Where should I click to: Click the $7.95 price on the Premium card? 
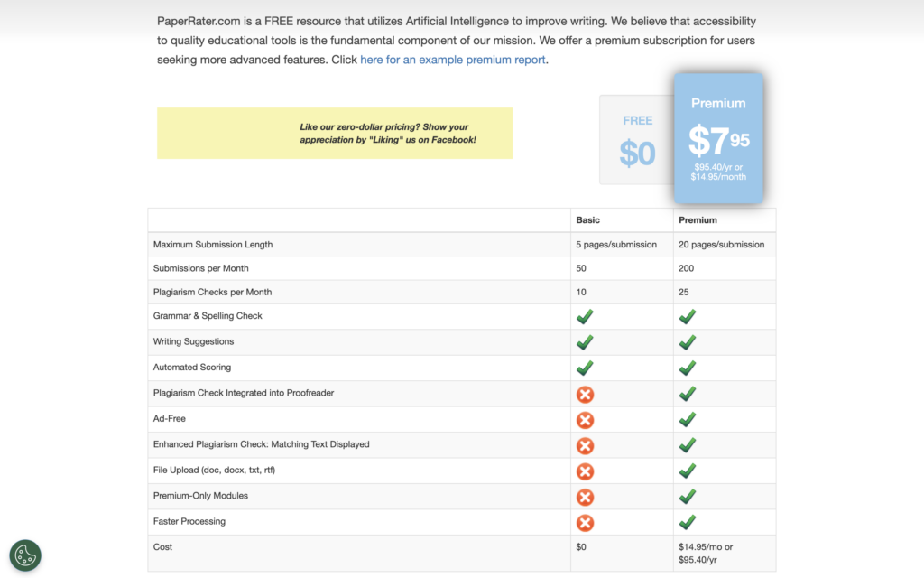(x=718, y=141)
